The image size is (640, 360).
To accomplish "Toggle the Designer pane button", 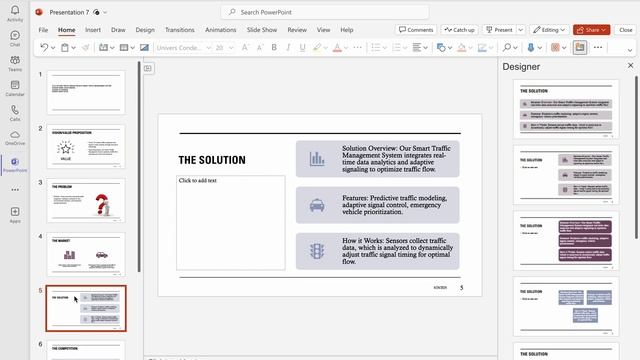I will tap(580, 47).
